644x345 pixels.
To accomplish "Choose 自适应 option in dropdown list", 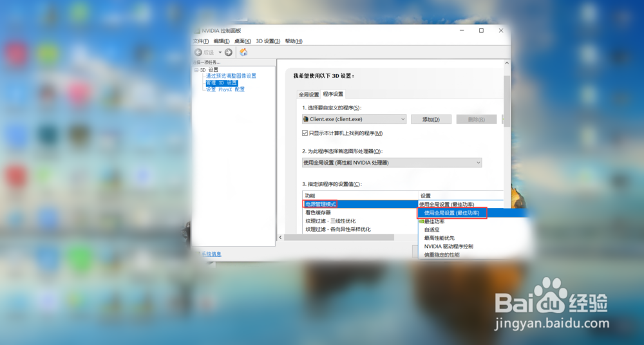I will pyautogui.click(x=431, y=230).
